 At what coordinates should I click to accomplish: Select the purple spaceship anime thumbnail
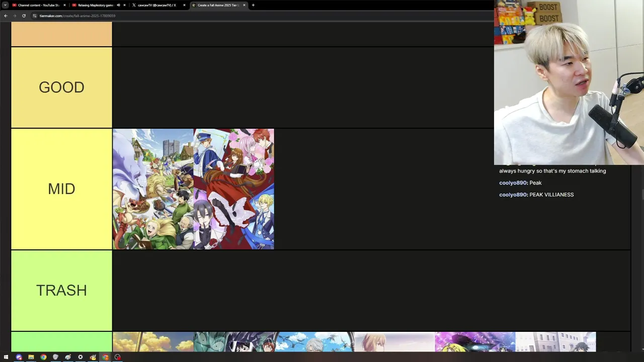(x=475, y=342)
